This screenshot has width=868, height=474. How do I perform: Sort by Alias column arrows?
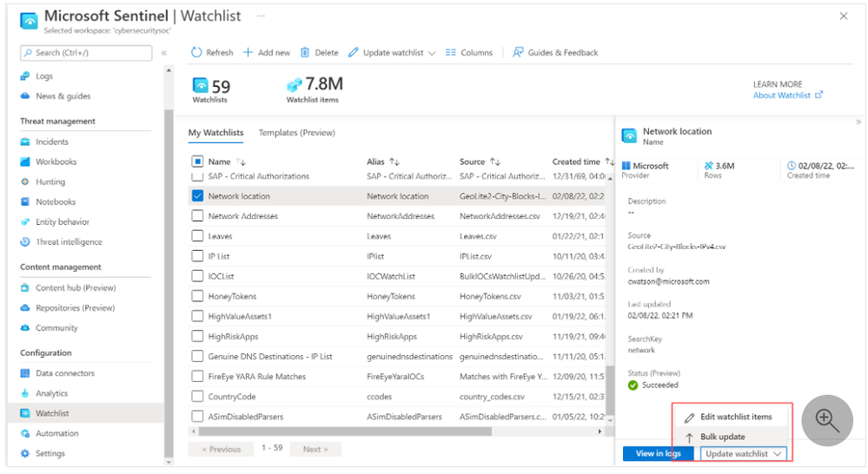tap(394, 161)
